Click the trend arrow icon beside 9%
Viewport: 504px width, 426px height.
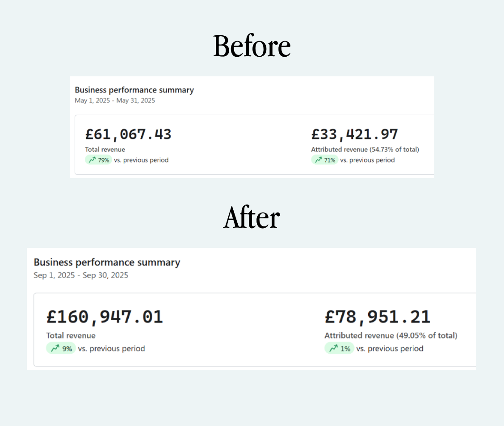click(x=55, y=348)
